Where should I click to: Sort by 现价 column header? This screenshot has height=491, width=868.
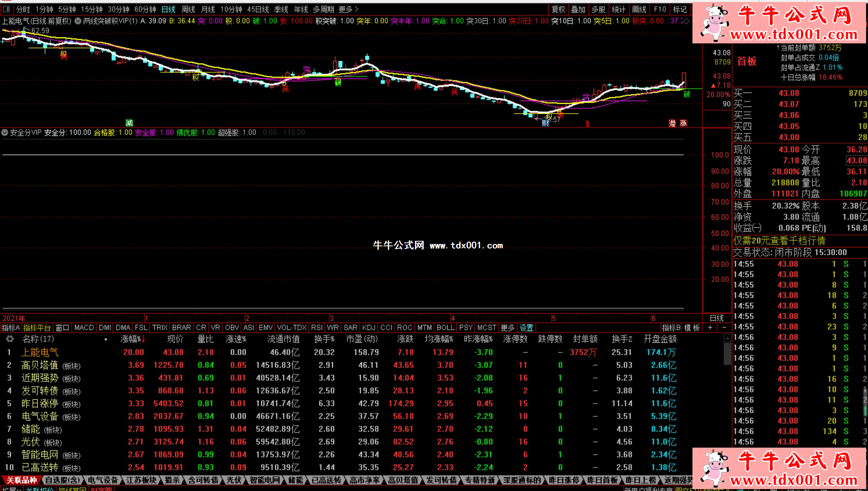point(175,339)
